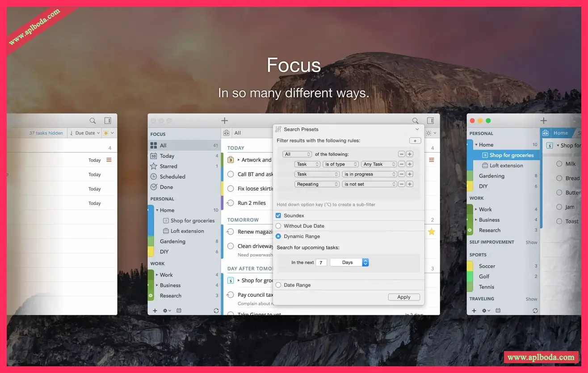Viewport: 588px width, 373px height.
Task: Show the Self Improvement section
Action: tap(531, 242)
